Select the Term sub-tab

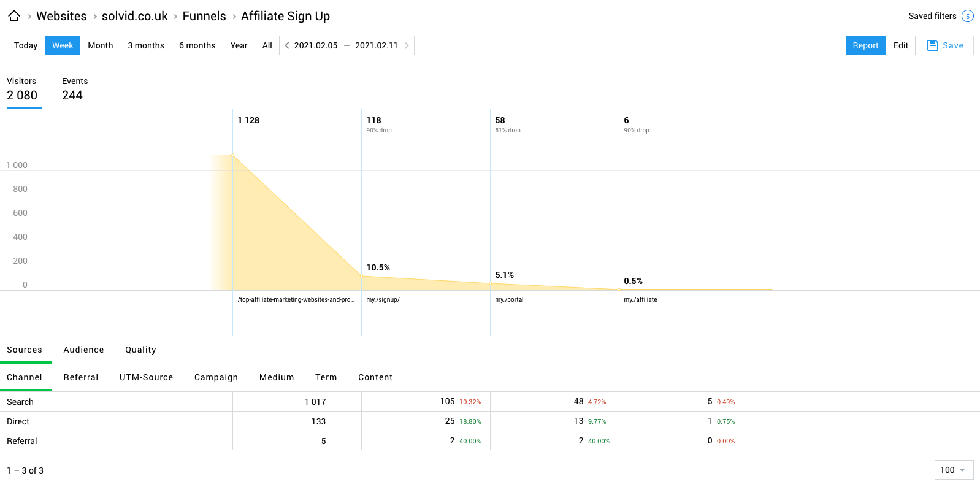(x=326, y=377)
